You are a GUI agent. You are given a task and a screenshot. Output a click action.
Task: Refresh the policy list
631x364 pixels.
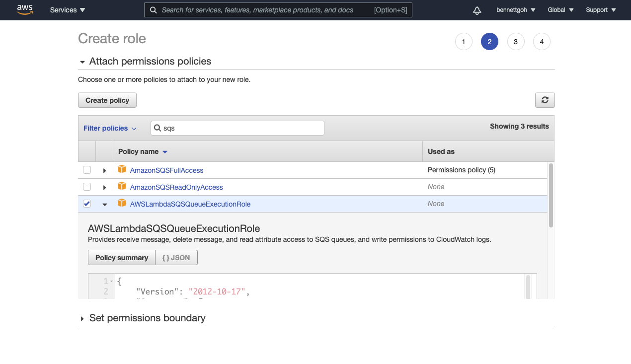pos(545,100)
